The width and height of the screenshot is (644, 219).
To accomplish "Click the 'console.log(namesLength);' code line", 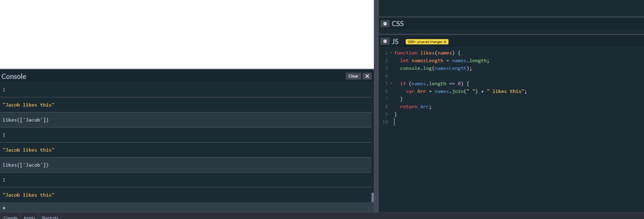I will [x=436, y=68].
